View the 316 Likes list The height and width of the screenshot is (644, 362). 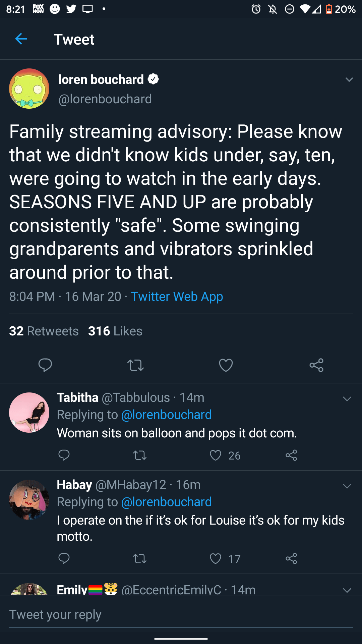coord(115,331)
